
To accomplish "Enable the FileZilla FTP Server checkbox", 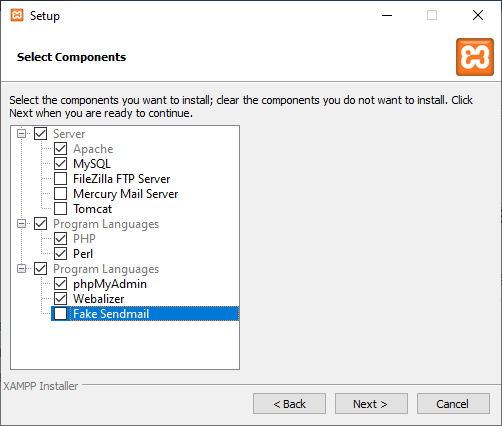I will [60, 179].
